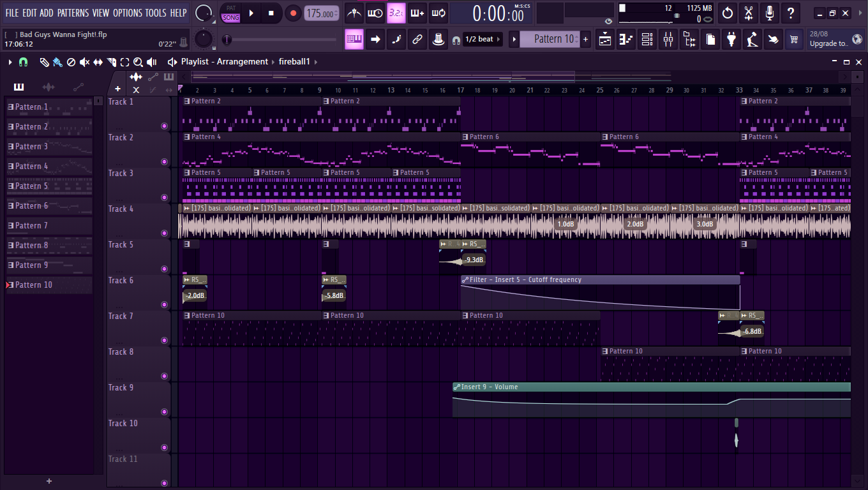Toggle wait for input to start playing
The width and height of the screenshot is (868, 490).
(375, 13)
